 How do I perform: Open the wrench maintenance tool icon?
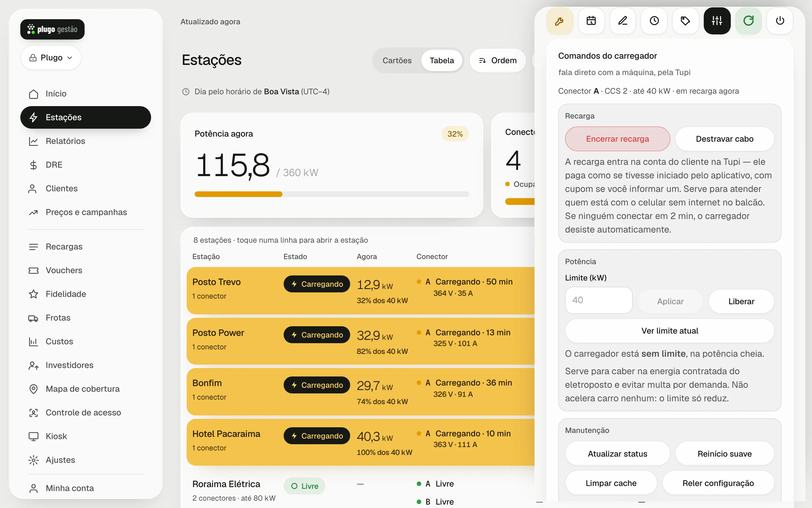point(559,21)
